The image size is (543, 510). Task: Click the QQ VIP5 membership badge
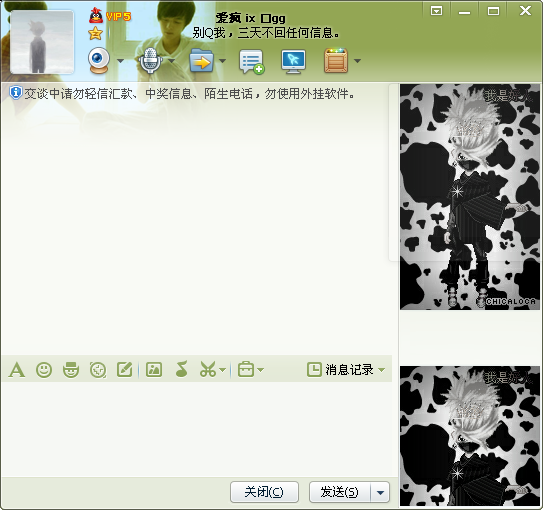pyautogui.click(x=110, y=16)
